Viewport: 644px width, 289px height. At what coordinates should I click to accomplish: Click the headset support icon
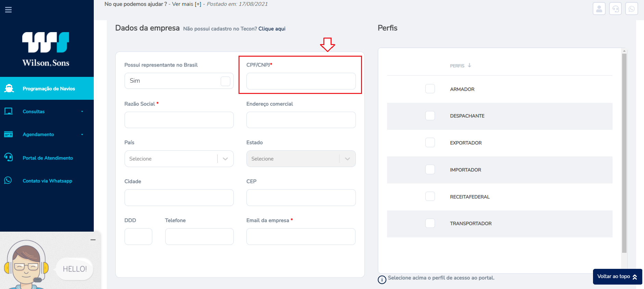(615, 9)
